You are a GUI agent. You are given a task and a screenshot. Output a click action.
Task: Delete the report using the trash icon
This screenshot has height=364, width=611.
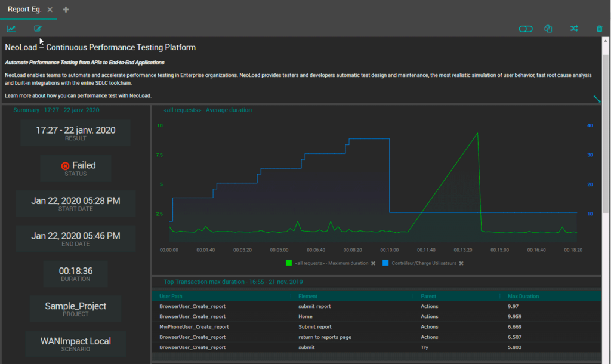click(599, 29)
